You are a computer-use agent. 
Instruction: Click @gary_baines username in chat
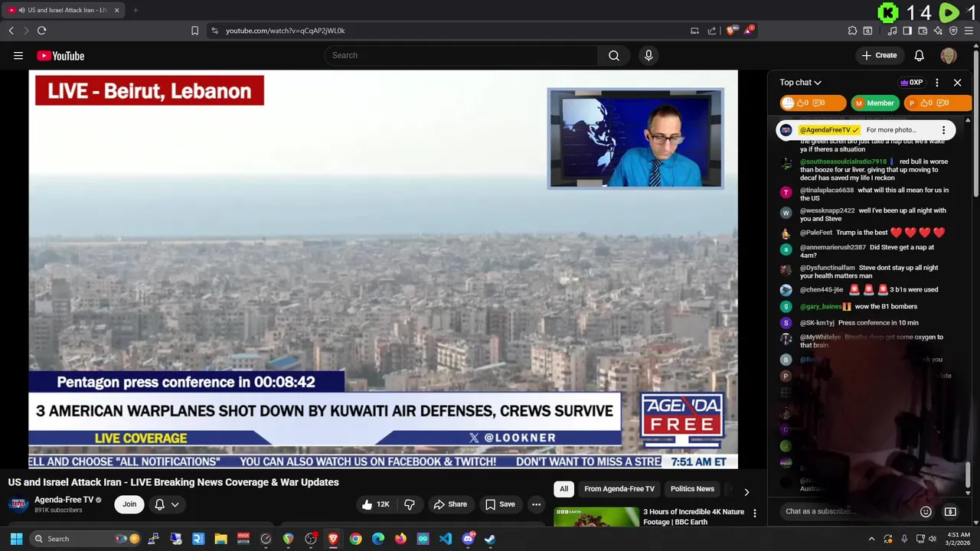tap(821, 306)
